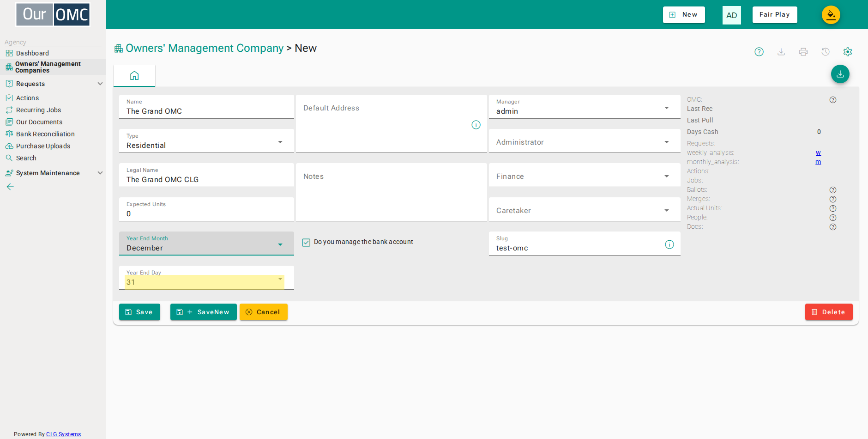Open the CLG Systems link
The height and width of the screenshot is (439, 868).
(x=63, y=434)
